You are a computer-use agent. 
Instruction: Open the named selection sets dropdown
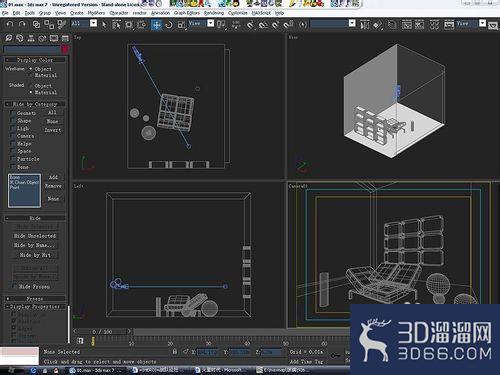pyautogui.click(x=352, y=23)
